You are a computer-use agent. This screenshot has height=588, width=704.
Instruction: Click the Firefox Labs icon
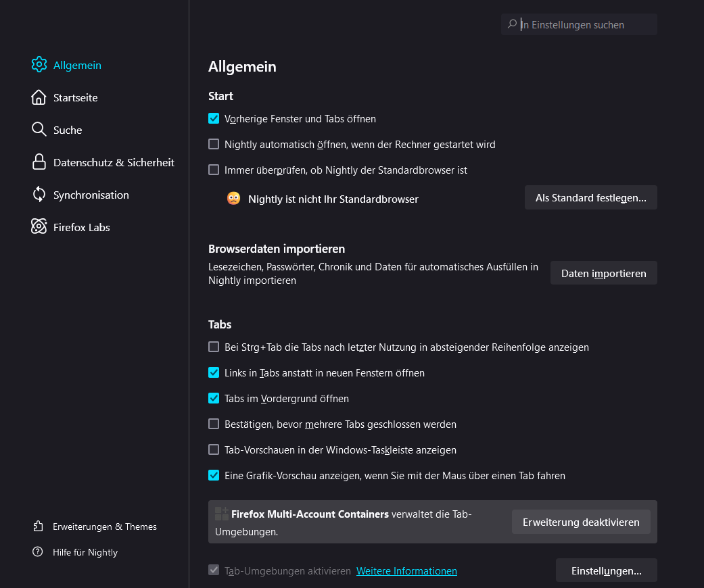click(x=39, y=227)
